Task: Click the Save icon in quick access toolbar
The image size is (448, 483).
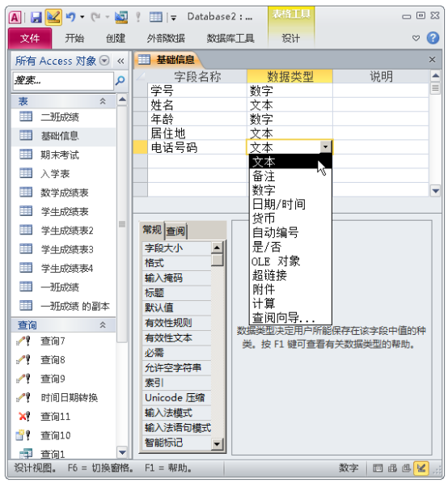Action: tap(36, 17)
